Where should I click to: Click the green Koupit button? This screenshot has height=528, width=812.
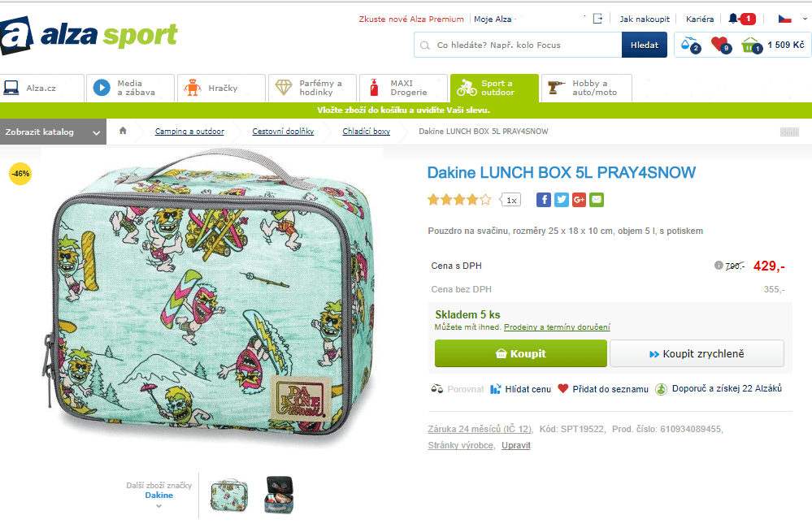(520, 353)
